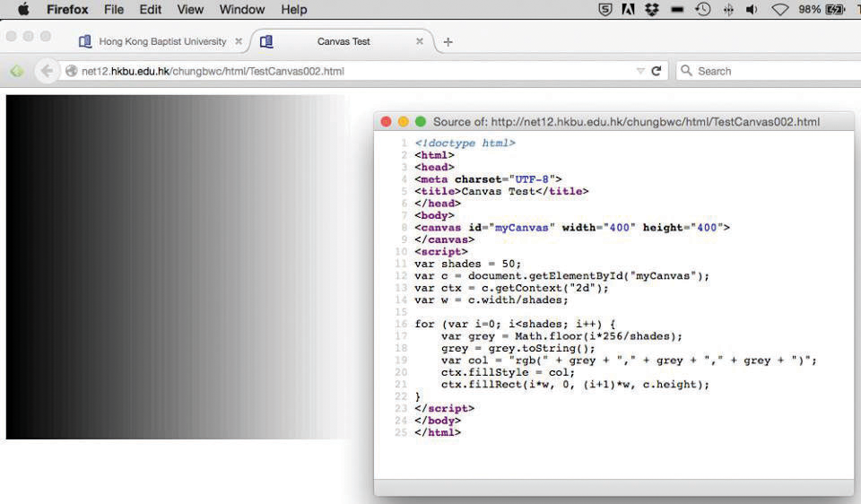Reload the current page
This screenshot has height=504, width=861.
[657, 71]
